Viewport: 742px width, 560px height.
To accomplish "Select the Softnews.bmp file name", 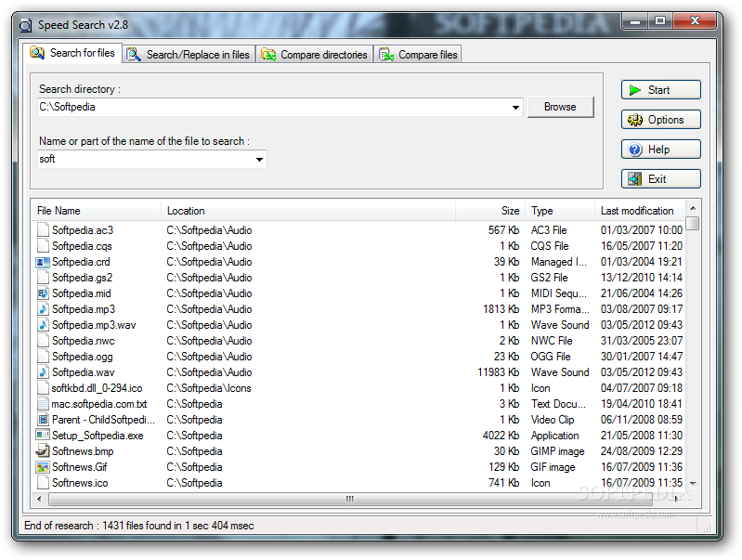I will 83,451.
